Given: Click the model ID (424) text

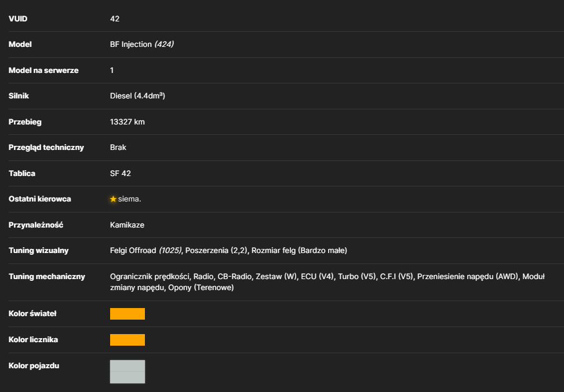Looking at the screenshot, I should (164, 44).
